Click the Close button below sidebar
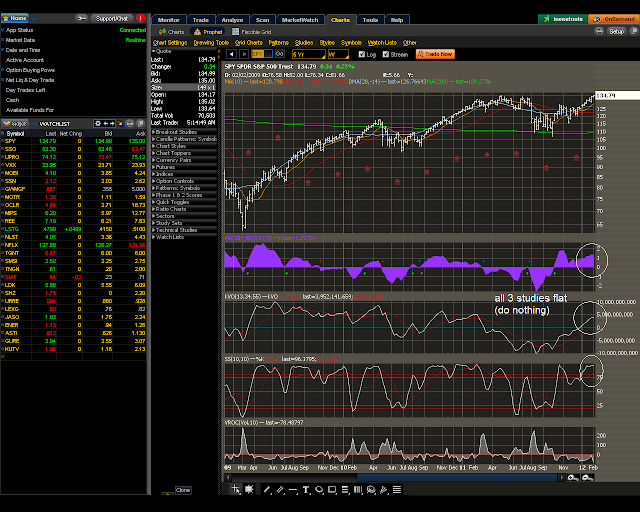Viewport: 640px width, 512px height. [182, 490]
